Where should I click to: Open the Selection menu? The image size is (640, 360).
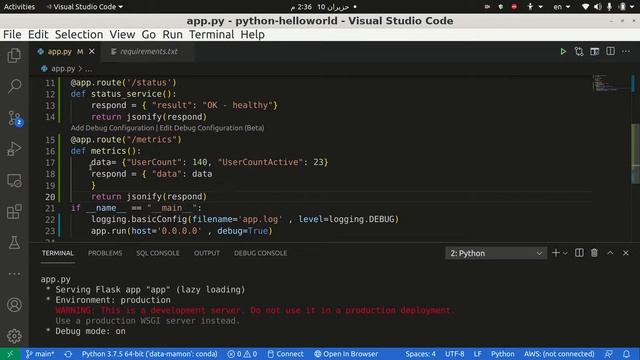(79, 35)
